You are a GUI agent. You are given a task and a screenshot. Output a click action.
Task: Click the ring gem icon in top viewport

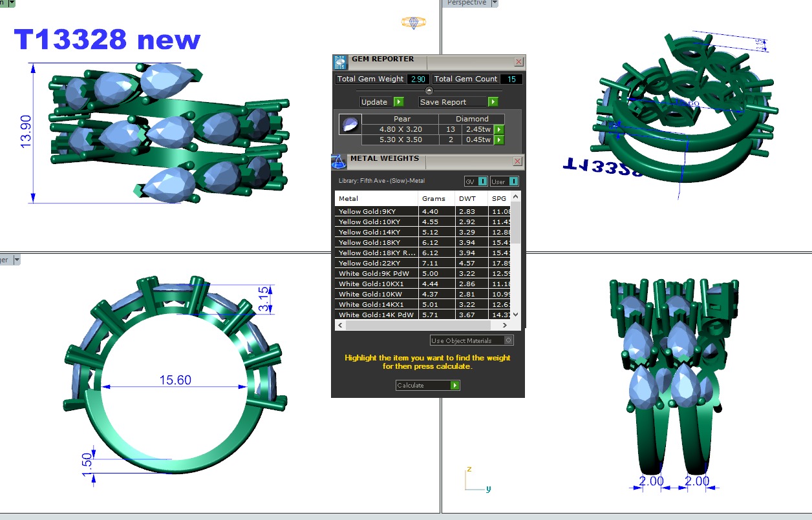point(413,23)
